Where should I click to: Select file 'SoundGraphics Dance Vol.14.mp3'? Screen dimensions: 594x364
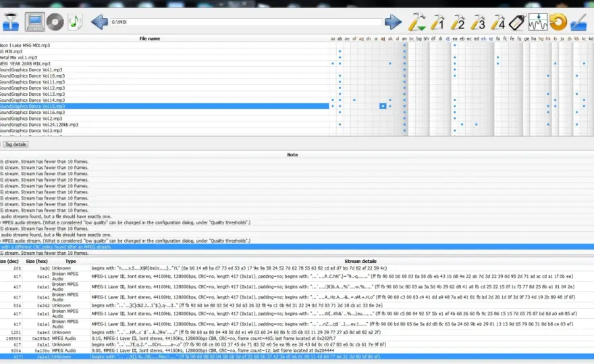tap(165, 100)
